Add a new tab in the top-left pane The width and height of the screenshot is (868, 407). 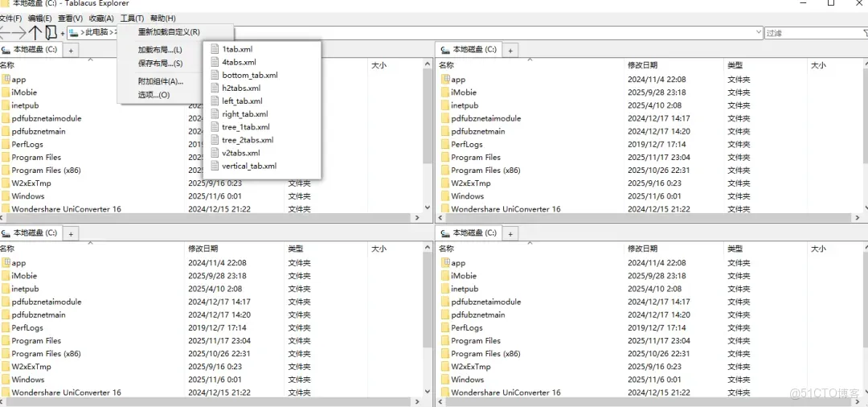[x=71, y=51]
